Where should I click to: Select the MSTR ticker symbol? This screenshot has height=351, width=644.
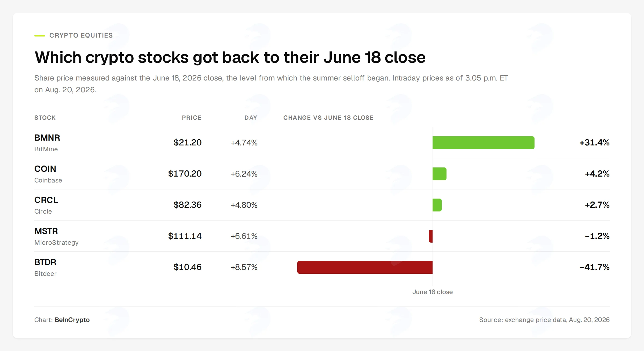coord(46,231)
